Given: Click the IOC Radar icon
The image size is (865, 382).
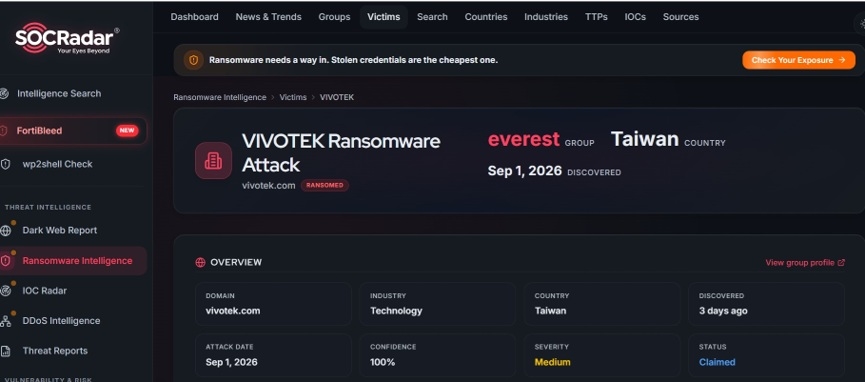Looking at the screenshot, I should (6, 290).
